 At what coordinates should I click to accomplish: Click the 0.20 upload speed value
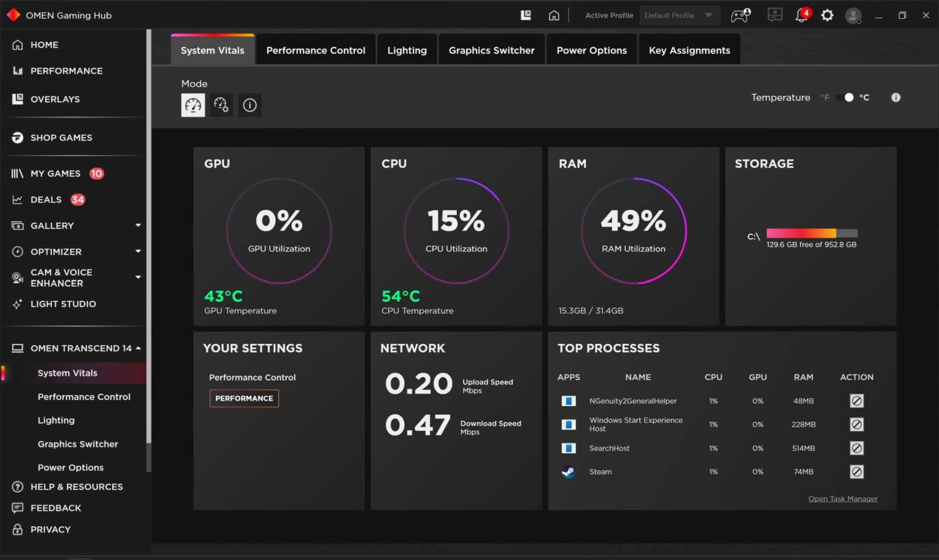tap(419, 384)
